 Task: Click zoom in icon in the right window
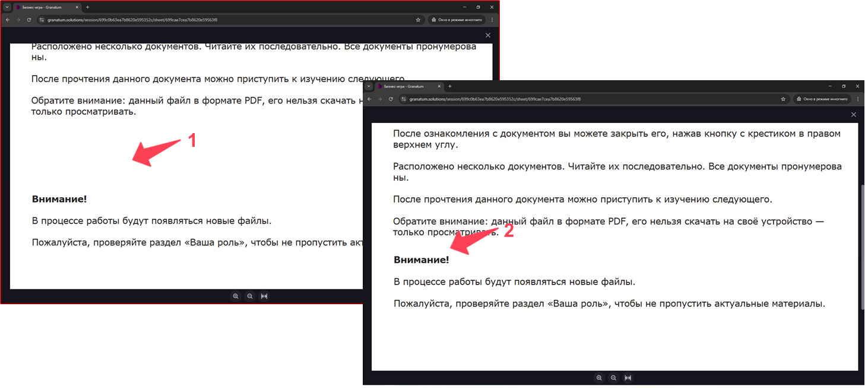point(599,378)
